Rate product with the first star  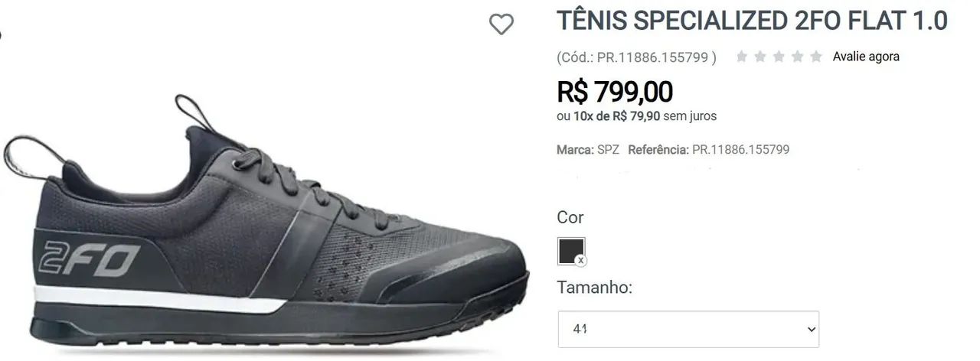[741, 57]
